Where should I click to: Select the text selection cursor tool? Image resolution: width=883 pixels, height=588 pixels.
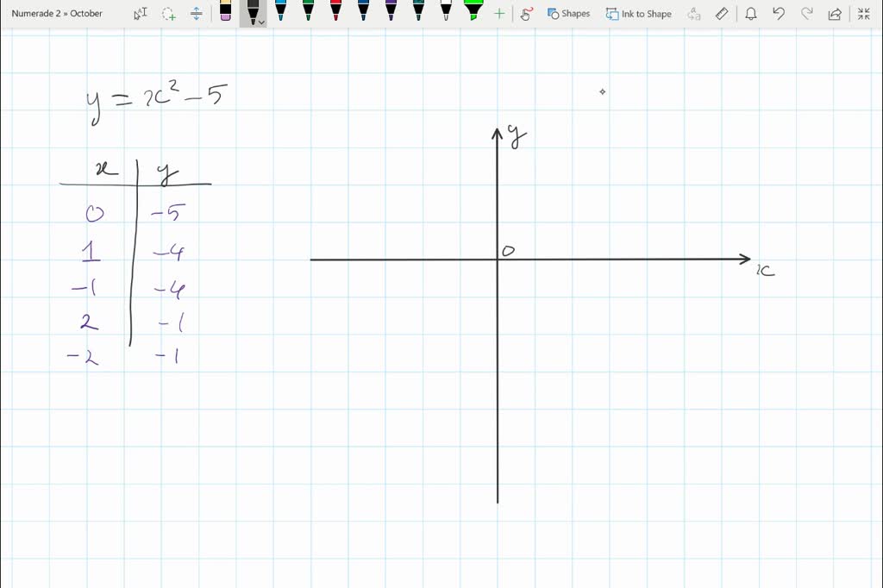click(141, 14)
